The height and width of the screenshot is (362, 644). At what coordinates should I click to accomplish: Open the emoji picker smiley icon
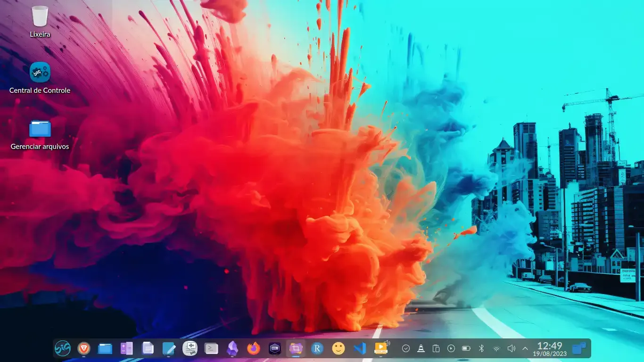pyautogui.click(x=339, y=348)
